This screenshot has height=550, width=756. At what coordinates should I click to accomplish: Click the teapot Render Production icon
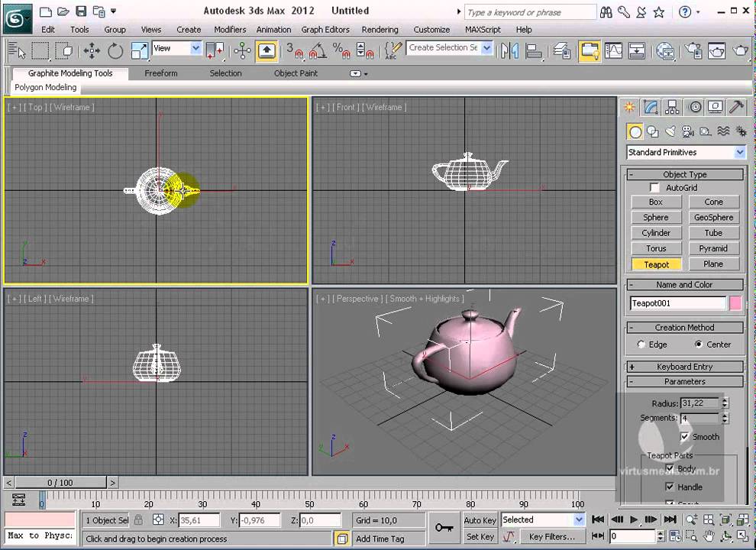pos(740,51)
